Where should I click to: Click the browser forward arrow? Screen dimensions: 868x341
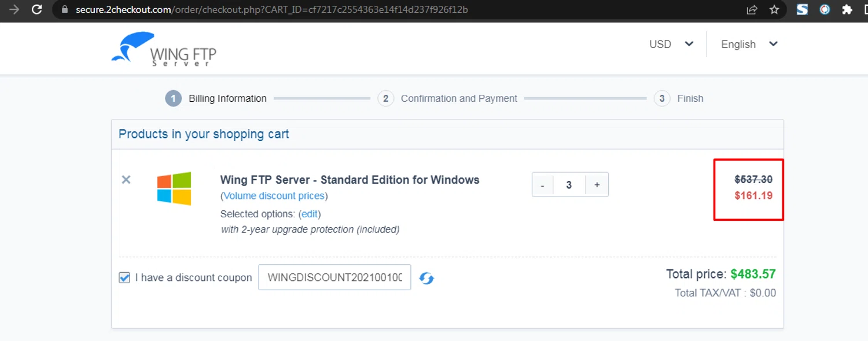(14, 10)
